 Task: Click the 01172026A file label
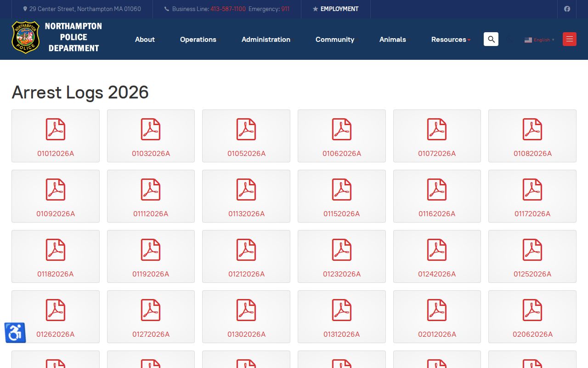point(532,213)
